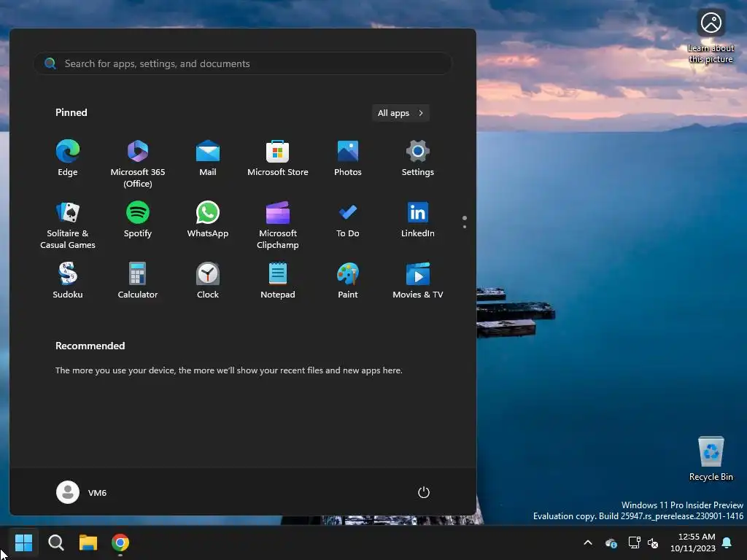Click the Recommended section heading
The height and width of the screenshot is (560, 747).
90,346
